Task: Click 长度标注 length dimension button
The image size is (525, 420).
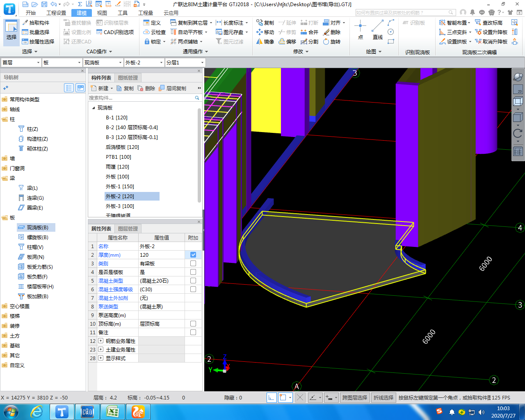Action: pos(232,23)
